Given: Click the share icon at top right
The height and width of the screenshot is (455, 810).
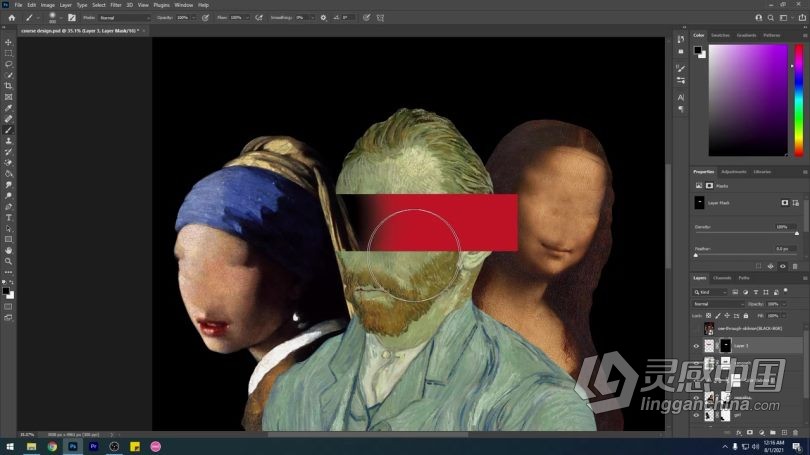Looking at the screenshot, I should tap(802, 18).
